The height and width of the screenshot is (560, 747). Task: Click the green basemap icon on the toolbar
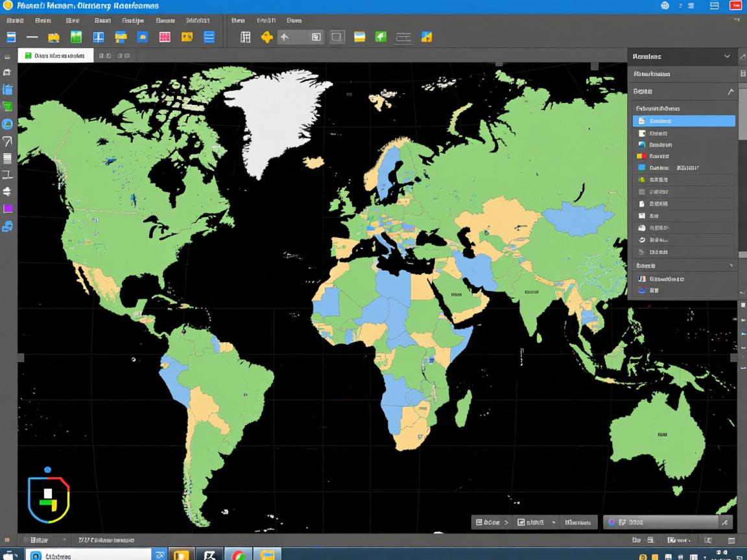pos(381,37)
